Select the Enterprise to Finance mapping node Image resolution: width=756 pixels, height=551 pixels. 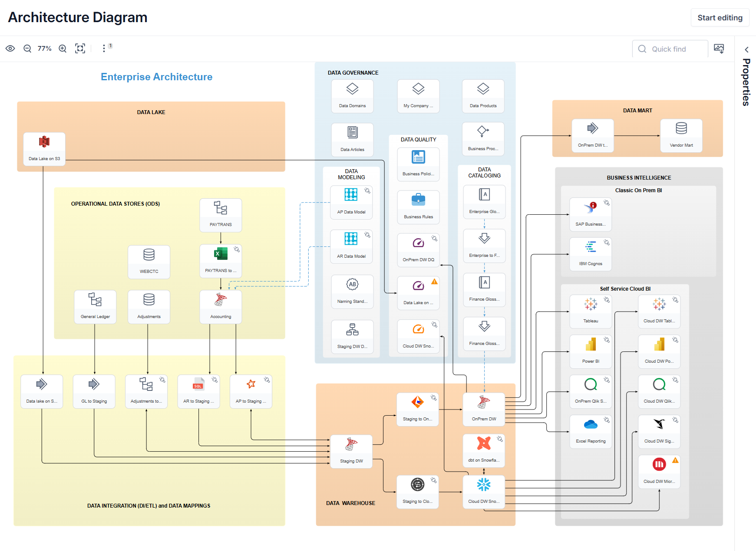[x=484, y=246]
